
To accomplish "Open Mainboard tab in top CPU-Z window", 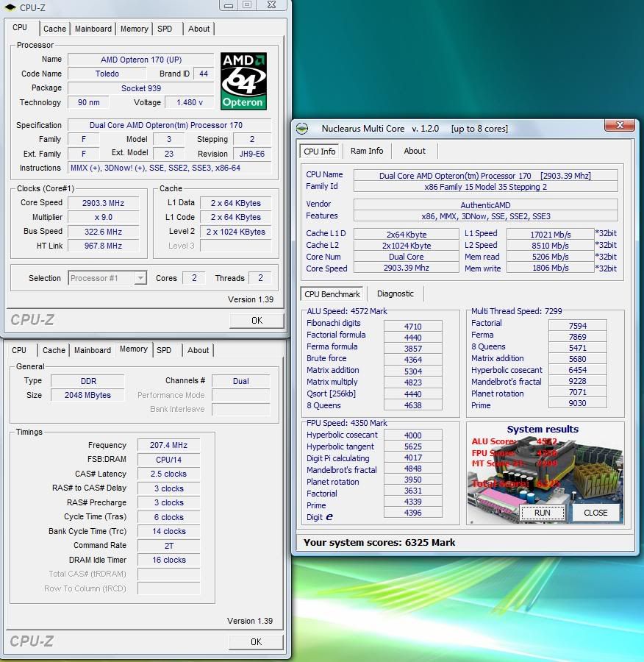I will (x=93, y=29).
